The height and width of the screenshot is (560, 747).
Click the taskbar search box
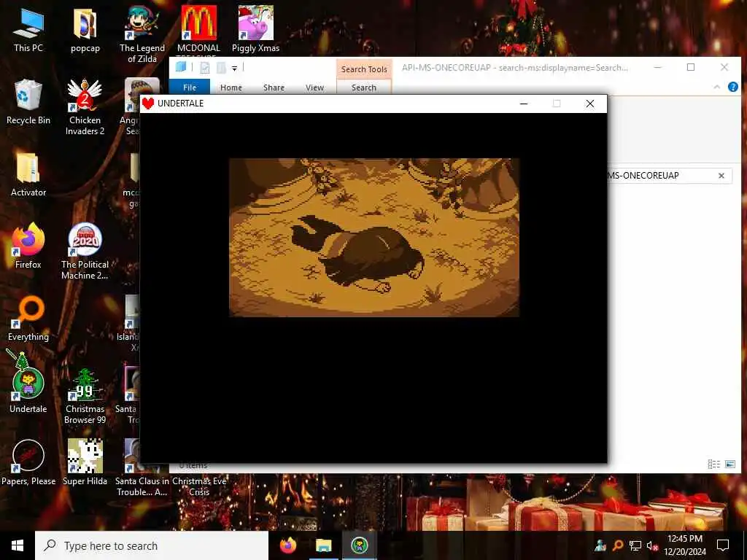point(152,545)
